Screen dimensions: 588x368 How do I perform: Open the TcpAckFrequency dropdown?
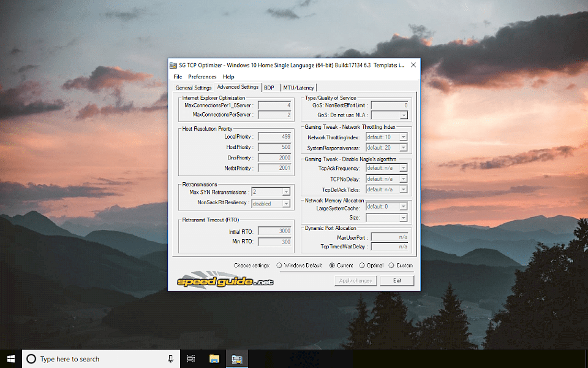(x=403, y=168)
